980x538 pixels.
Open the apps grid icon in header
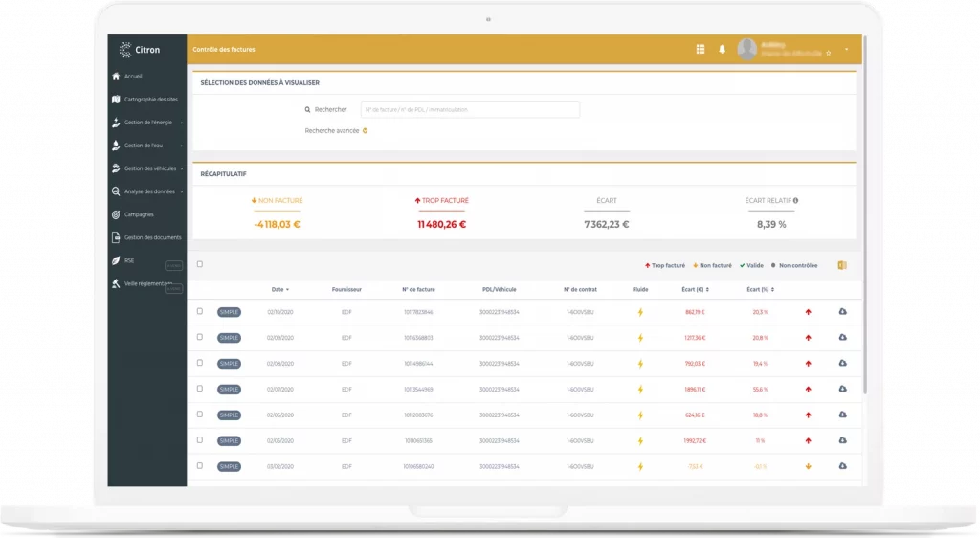pyautogui.click(x=701, y=50)
